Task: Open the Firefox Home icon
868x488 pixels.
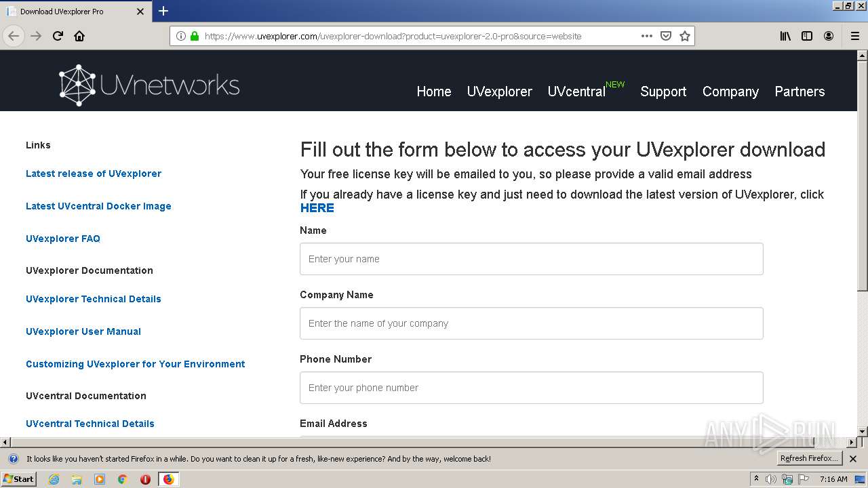Action: [79, 36]
